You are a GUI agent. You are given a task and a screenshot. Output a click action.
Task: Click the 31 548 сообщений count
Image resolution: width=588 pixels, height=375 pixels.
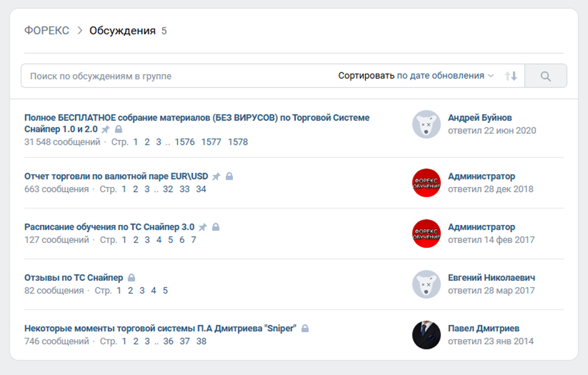click(x=62, y=142)
